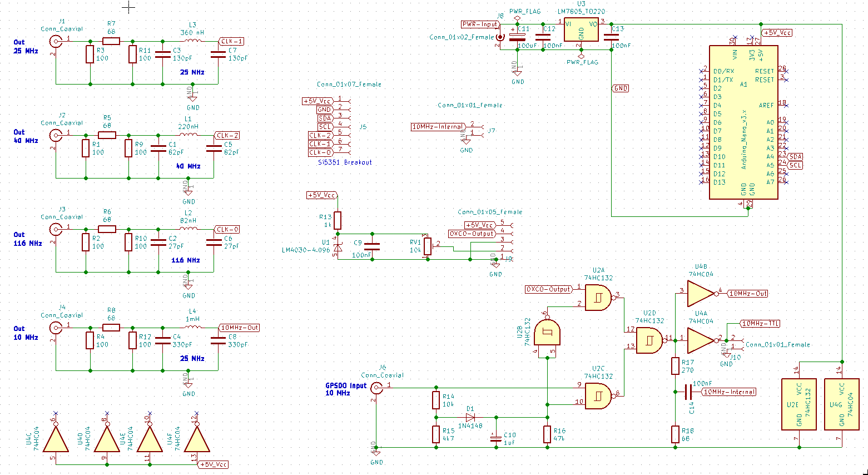
Task: Select 10MHz-Internal label beside C14
Action: (729, 392)
